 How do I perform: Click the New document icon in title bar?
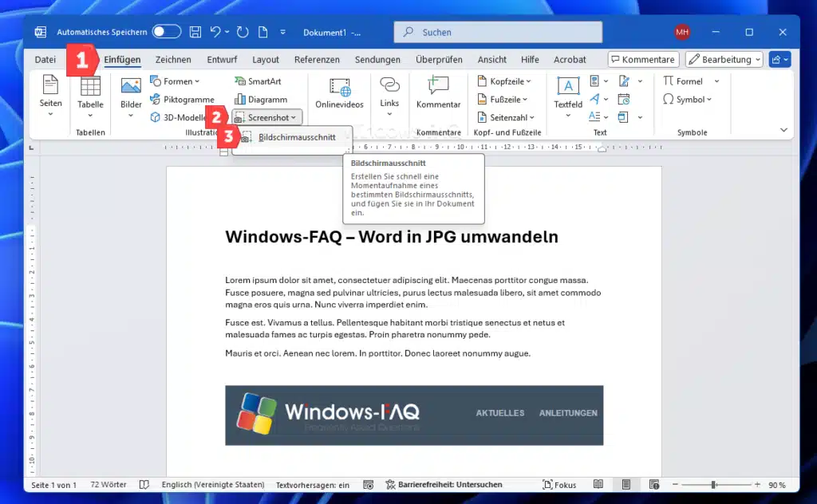pyautogui.click(x=263, y=32)
